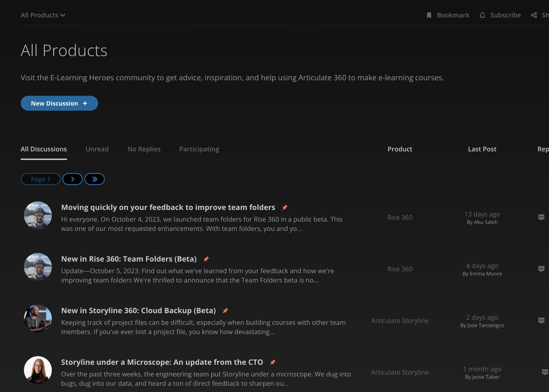549x392 pixels.
Task: Click pin icon on 'Moving quickly' discussion
Action: 285,207
